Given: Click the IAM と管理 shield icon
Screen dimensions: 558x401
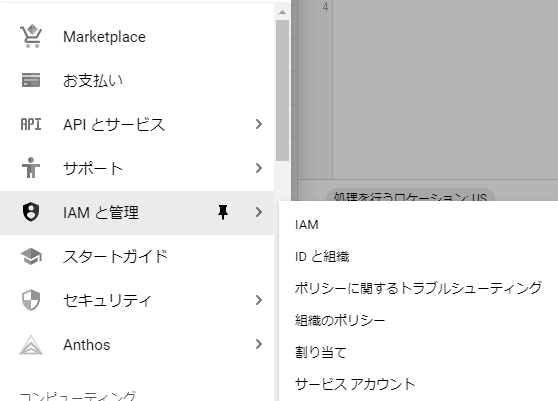Looking at the screenshot, I should pos(31,212).
